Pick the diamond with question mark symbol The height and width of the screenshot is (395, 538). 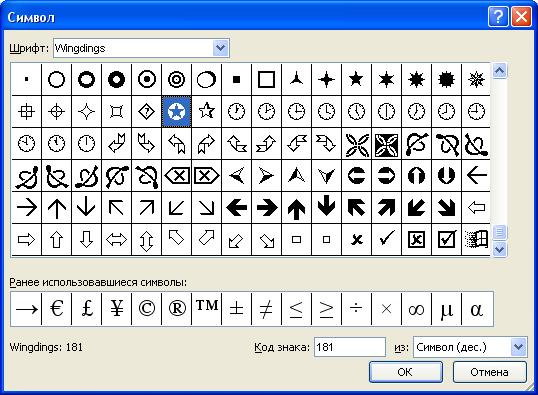point(147,112)
